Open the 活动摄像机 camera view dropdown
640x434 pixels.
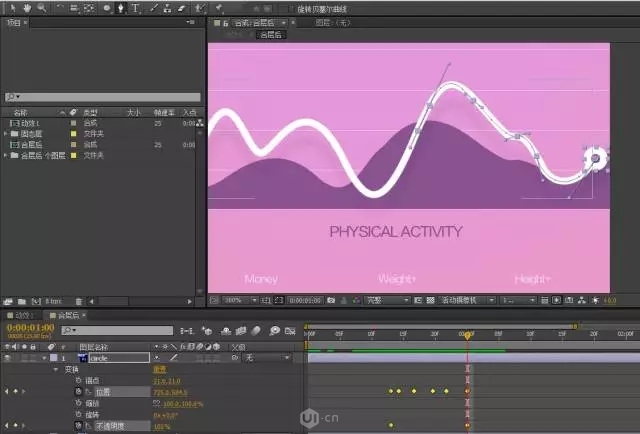[x=469, y=299]
